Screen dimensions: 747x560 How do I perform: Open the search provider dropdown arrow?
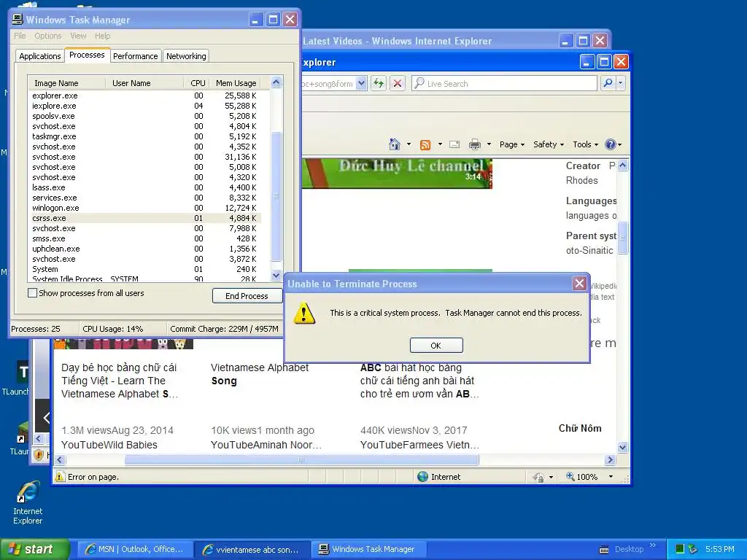tap(620, 83)
